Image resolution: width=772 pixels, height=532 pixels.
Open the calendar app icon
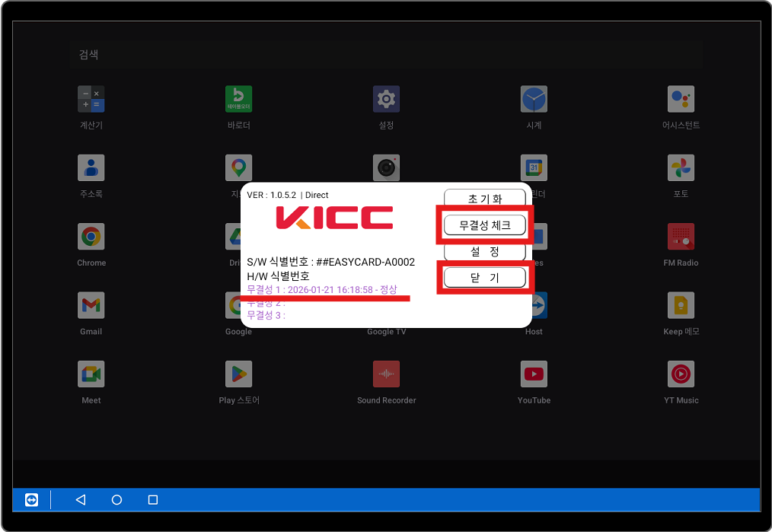pos(534,167)
